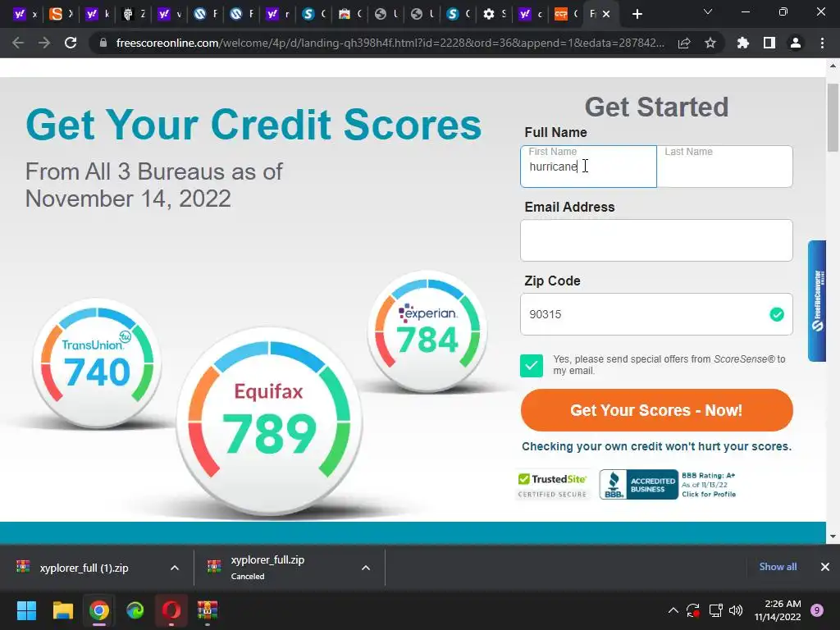Screen dimensions: 840x630
Task: Switch to the Chrome Web Store tab
Action: [349, 15]
